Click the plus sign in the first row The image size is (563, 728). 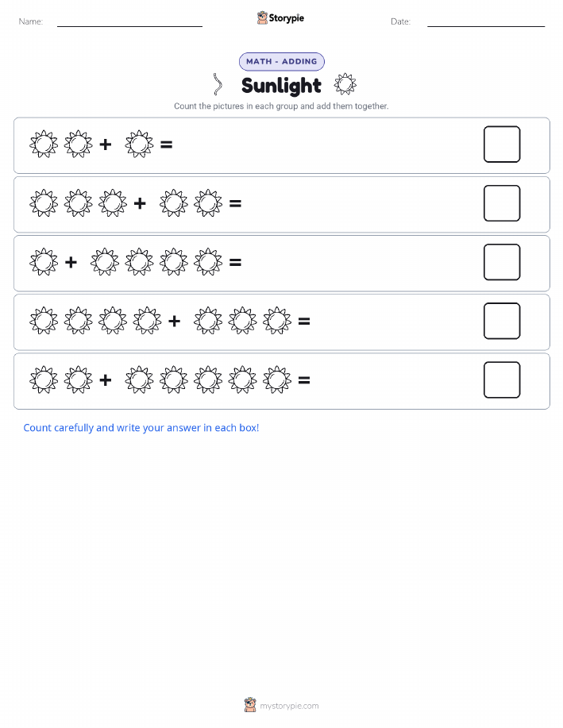pyautogui.click(x=106, y=144)
